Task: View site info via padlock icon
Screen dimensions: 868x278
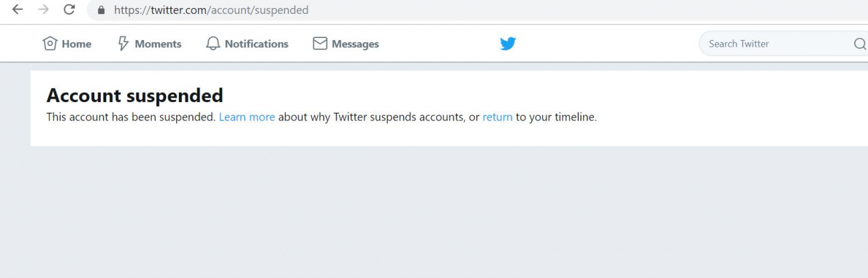Action: (x=101, y=10)
